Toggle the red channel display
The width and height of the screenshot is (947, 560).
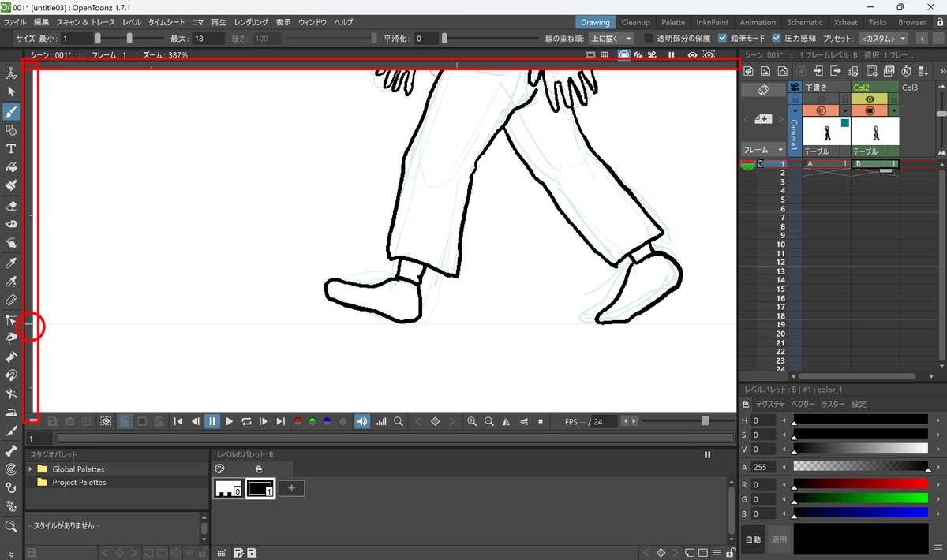[x=298, y=422]
